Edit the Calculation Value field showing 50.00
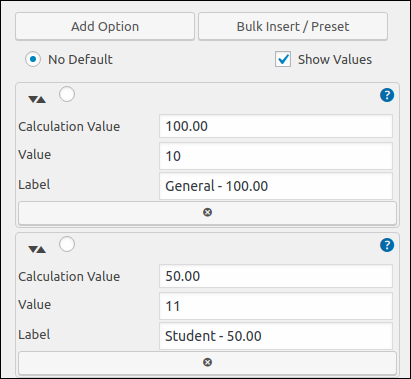411x379 pixels. (x=276, y=276)
